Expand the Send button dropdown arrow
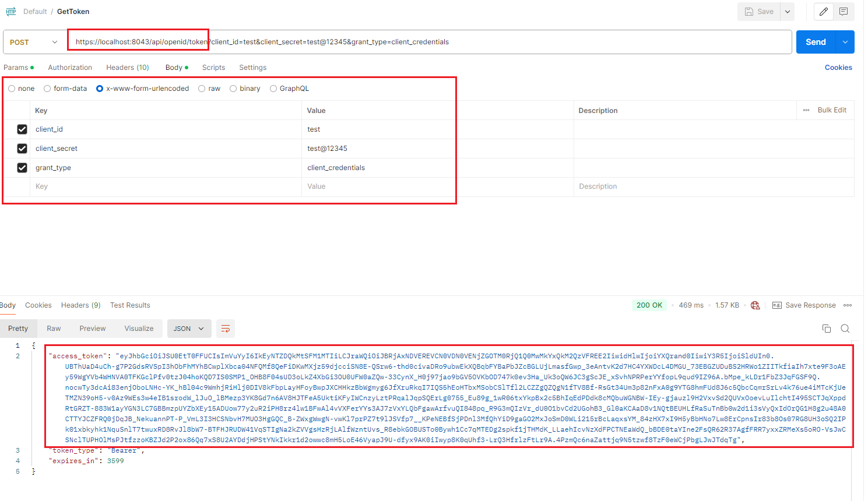The height and width of the screenshot is (501, 868). [845, 42]
